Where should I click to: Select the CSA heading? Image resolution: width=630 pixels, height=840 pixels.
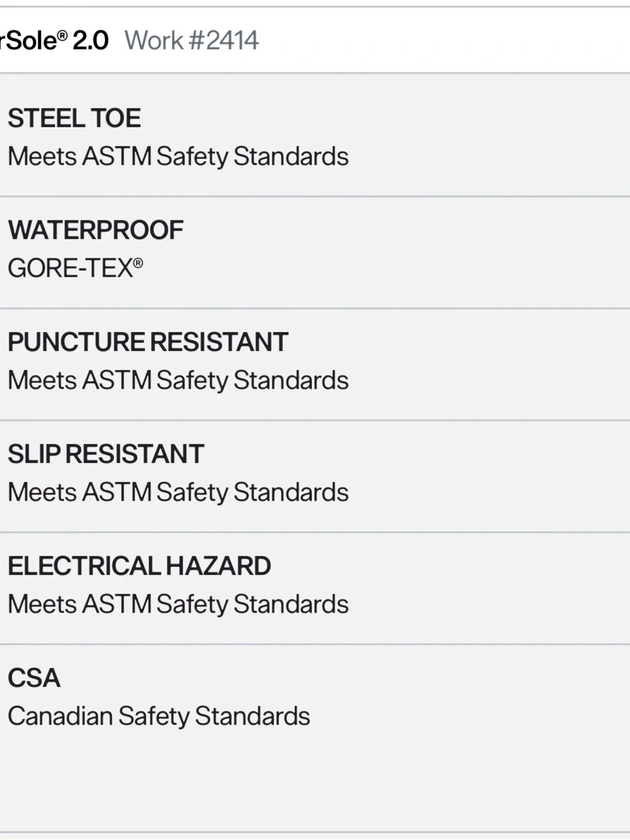point(34,679)
